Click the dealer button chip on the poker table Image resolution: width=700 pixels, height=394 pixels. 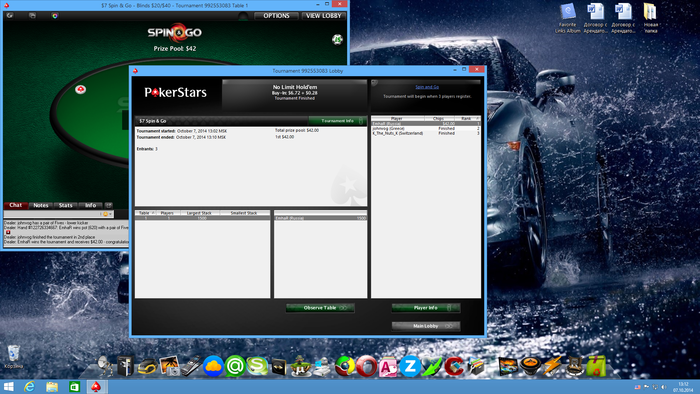click(80, 89)
